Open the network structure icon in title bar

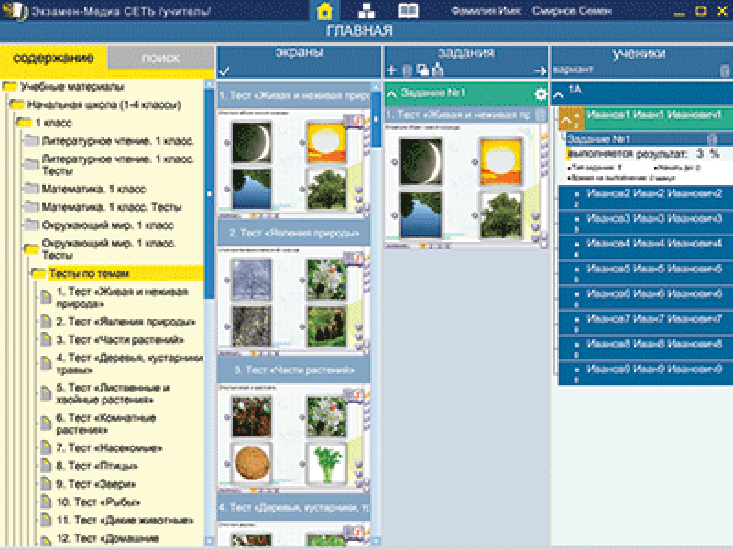pyautogui.click(x=366, y=10)
